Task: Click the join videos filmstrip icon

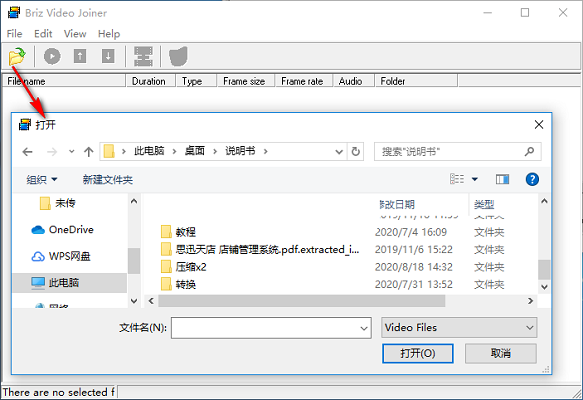Action: click(x=143, y=57)
